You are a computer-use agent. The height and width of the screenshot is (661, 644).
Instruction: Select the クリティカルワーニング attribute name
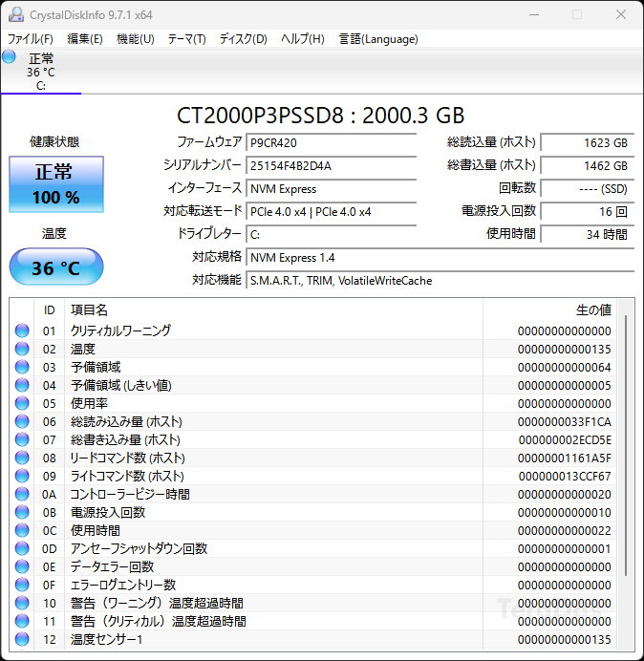pyautogui.click(x=120, y=330)
